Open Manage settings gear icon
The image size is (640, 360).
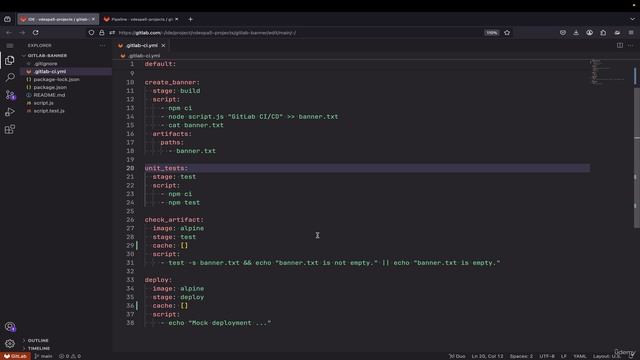(x=10, y=344)
